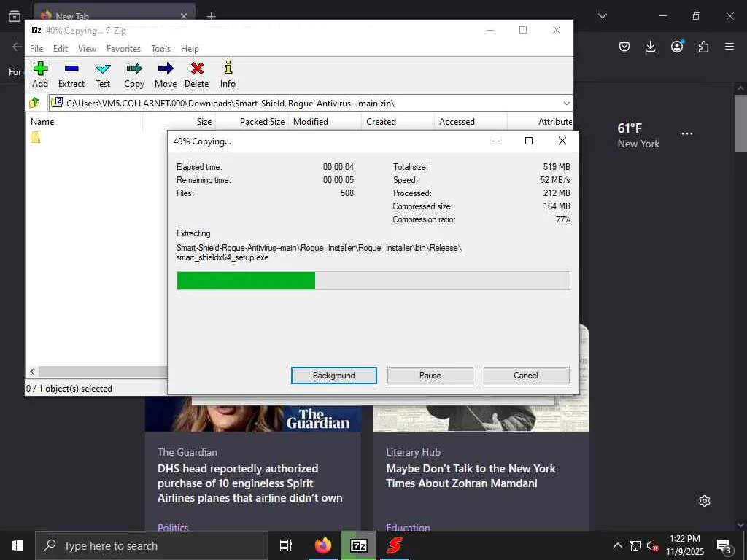Open Firefox extensions icon
Screen dimensions: 747x560
point(703,47)
